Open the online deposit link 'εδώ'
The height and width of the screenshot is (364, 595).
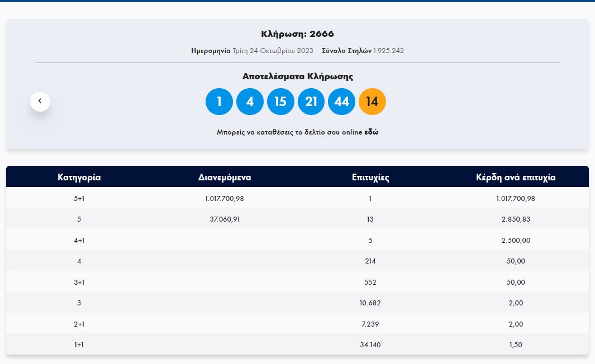coord(371,132)
